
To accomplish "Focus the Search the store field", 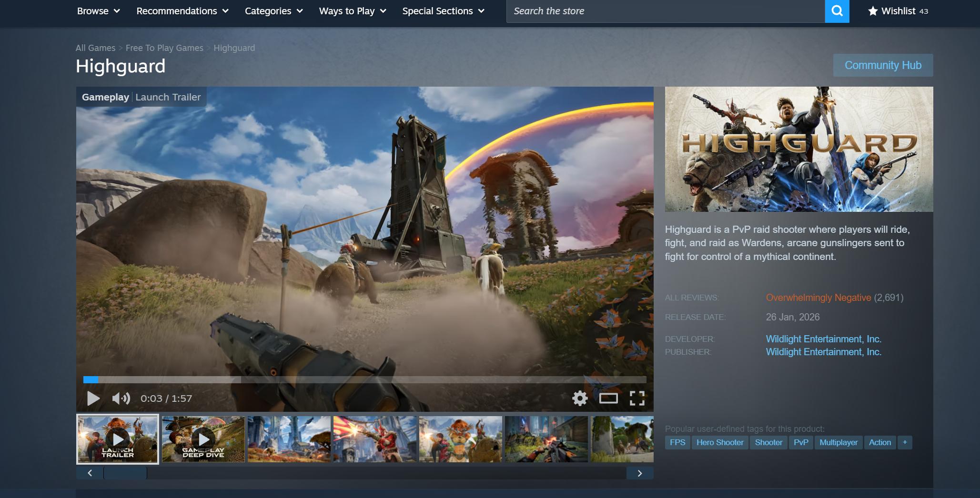I will pyautogui.click(x=666, y=11).
